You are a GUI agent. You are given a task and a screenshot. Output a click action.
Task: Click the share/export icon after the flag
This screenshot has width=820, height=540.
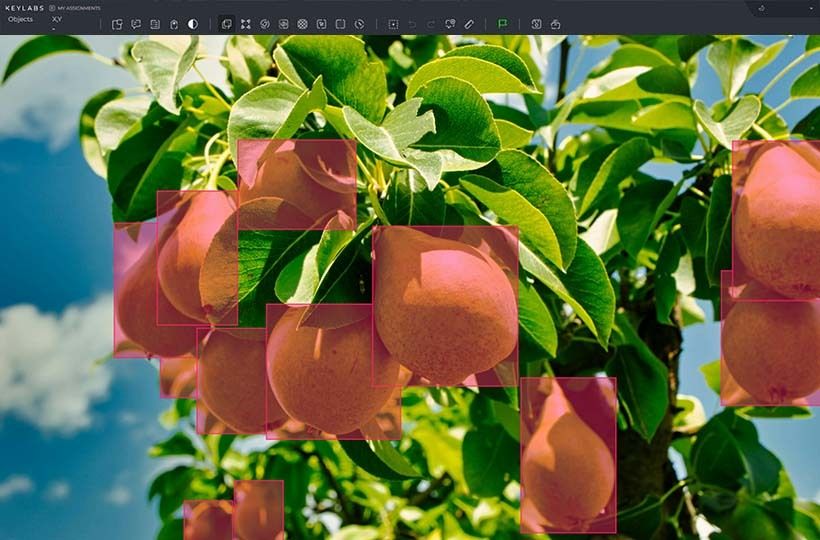(555, 24)
